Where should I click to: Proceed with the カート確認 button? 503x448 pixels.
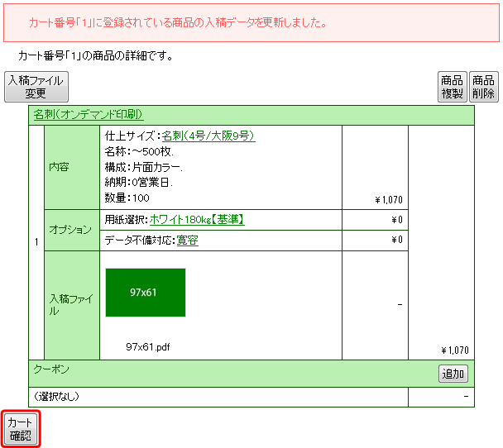coord(21,429)
